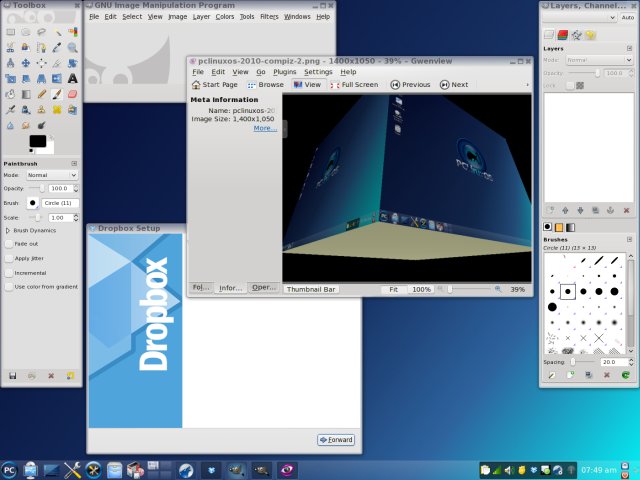Screen dimensions: 640x480
Task: Enable Use color from gradient checkbox
Action: tap(9, 287)
